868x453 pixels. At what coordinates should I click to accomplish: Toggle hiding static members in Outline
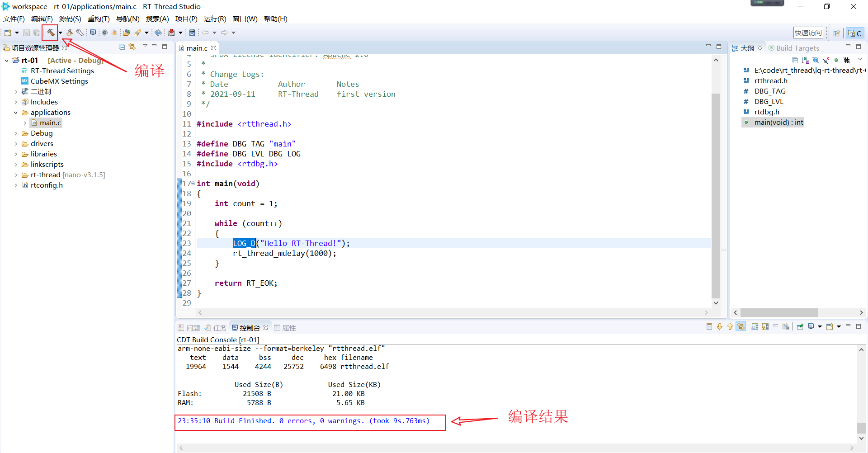(826, 60)
